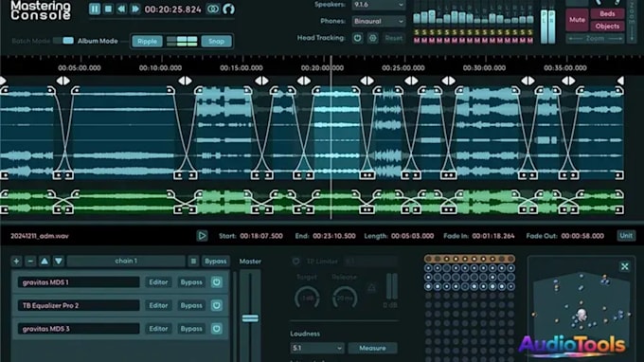644x362 pixels.
Task: Click the limiter Target knob
Action: tap(307, 298)
